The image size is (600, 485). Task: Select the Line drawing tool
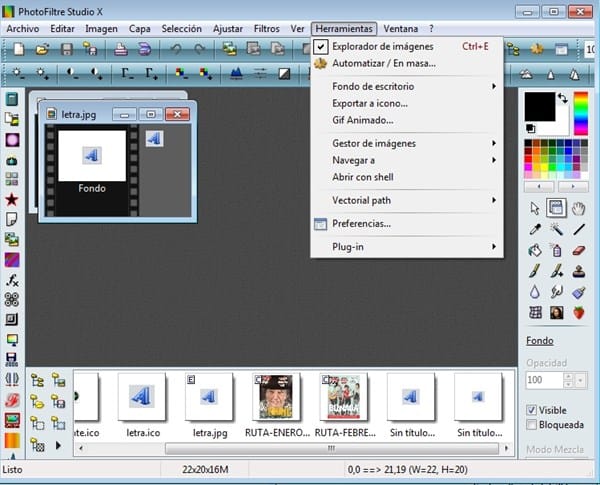579,229
